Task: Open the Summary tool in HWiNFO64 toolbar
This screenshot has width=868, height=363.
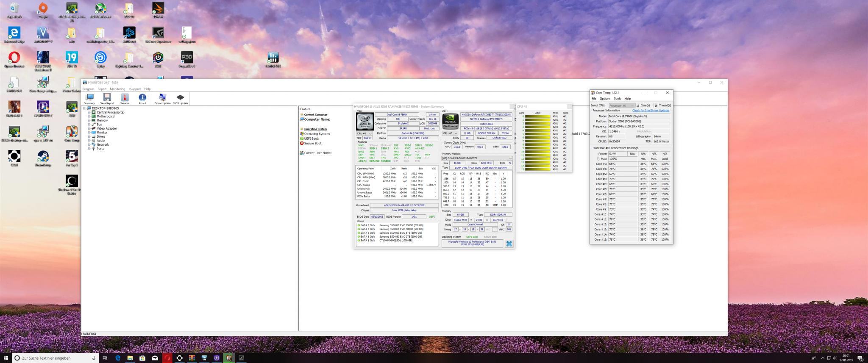Action: 89,99
